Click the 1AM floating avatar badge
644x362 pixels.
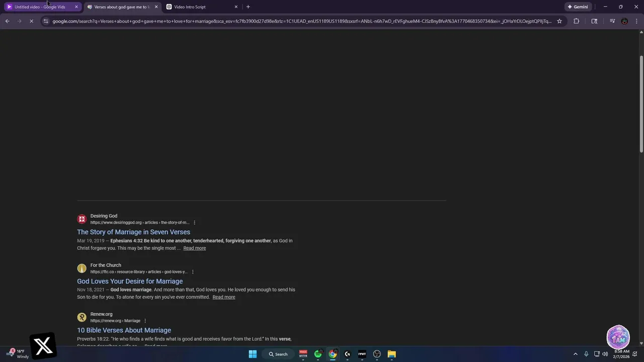[x=618, y=337]
